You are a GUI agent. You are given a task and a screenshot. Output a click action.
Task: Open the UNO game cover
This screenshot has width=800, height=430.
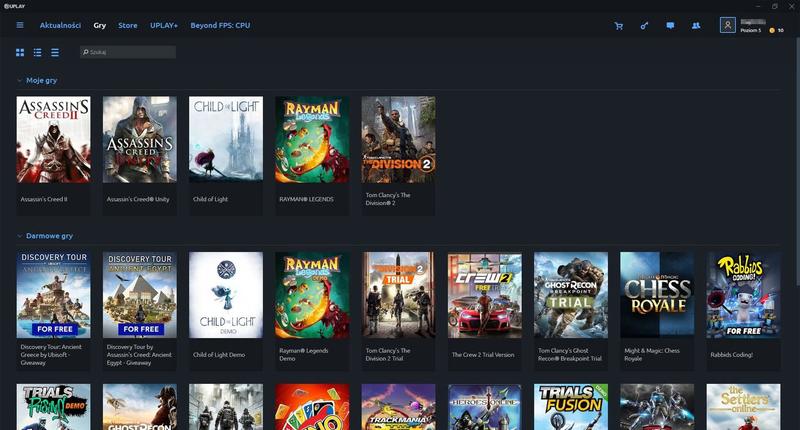point(312,407)
